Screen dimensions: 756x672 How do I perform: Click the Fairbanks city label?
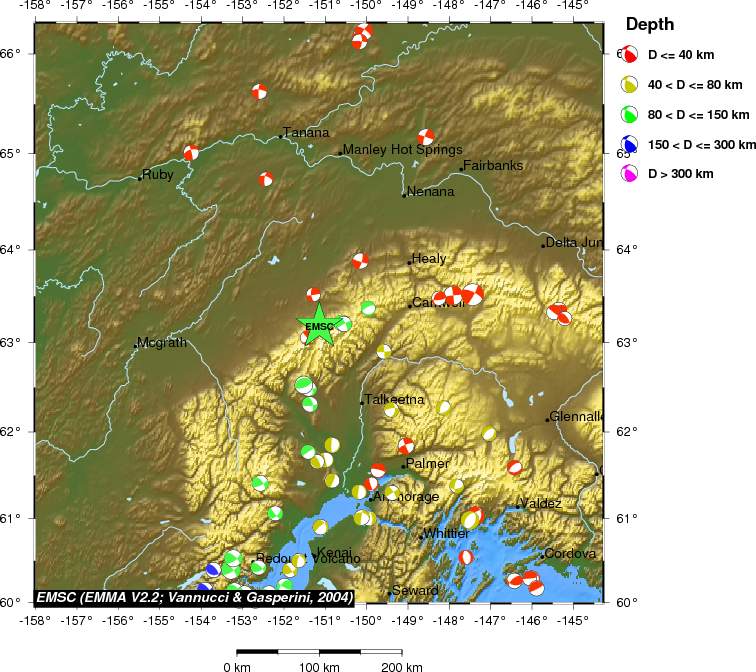coord(493,166)
